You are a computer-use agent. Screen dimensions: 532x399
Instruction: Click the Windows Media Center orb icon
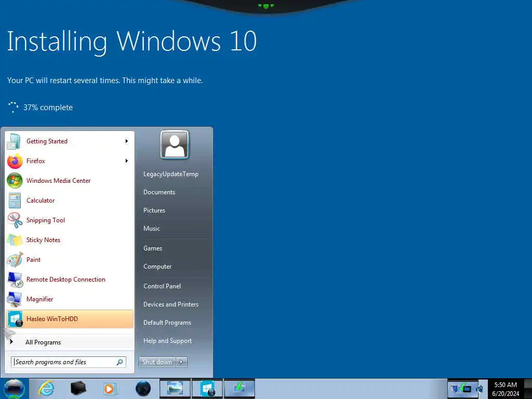coord(15,180)
